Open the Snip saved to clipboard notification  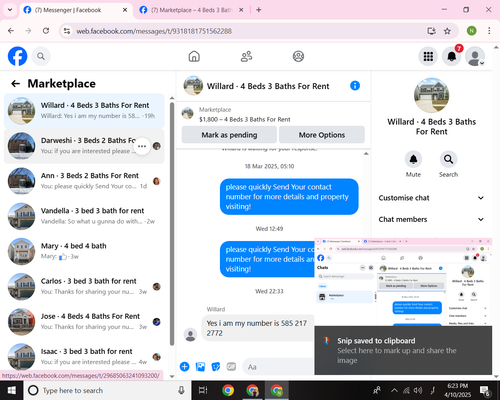tap(403, 350)
